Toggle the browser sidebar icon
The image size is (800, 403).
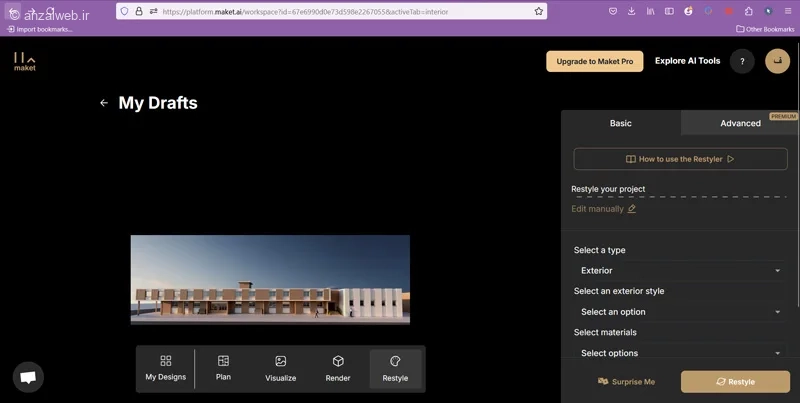pos(669,11)
